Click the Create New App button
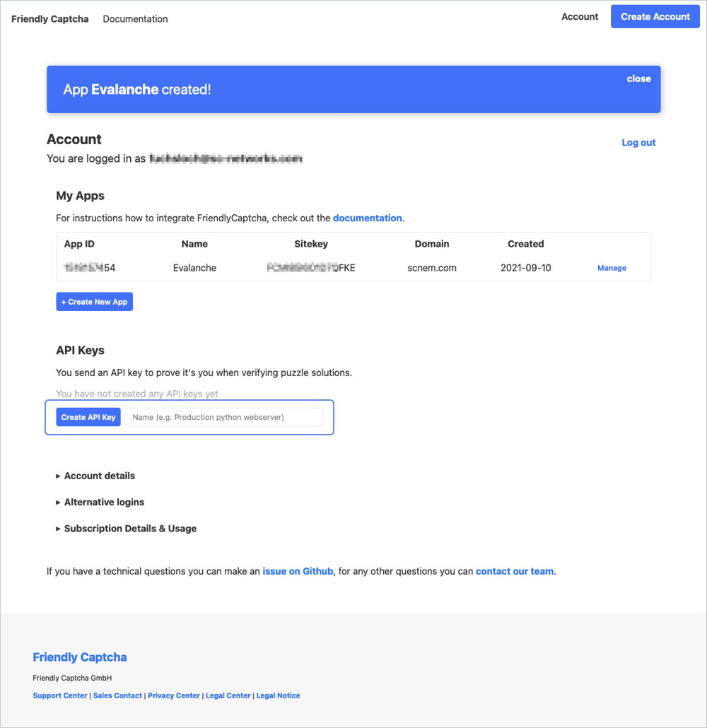This screenshot has height=728, width=707. [x=94, y=302]
